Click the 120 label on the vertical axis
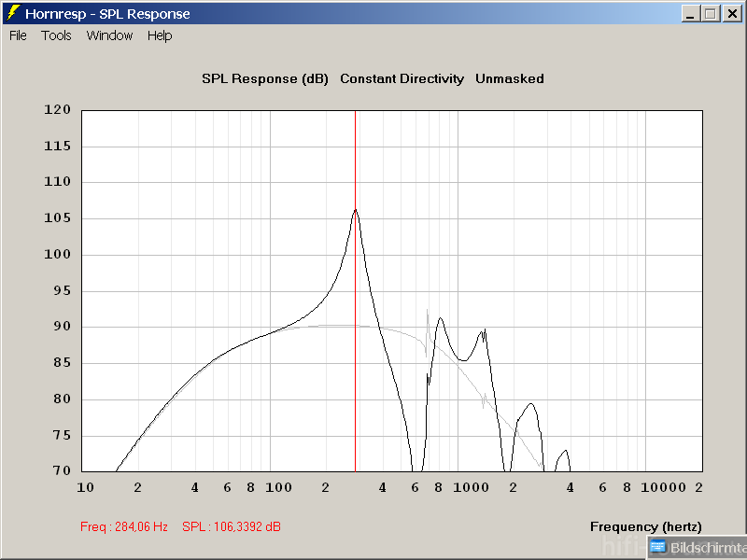Image resolution: width=747 pixels, height=560 pixels. tap(58, 110)
